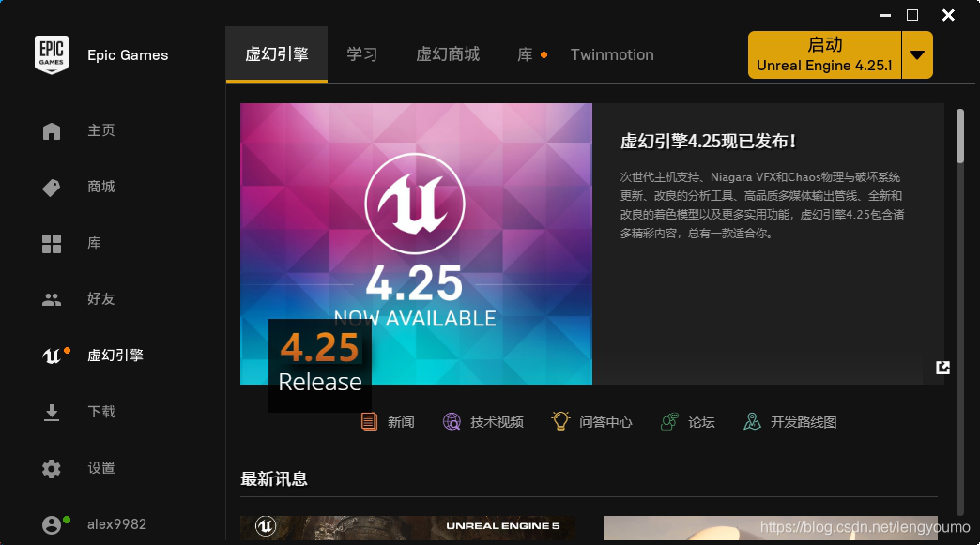
Task: Click the Epic Games logo
Action: coord(52,54)
